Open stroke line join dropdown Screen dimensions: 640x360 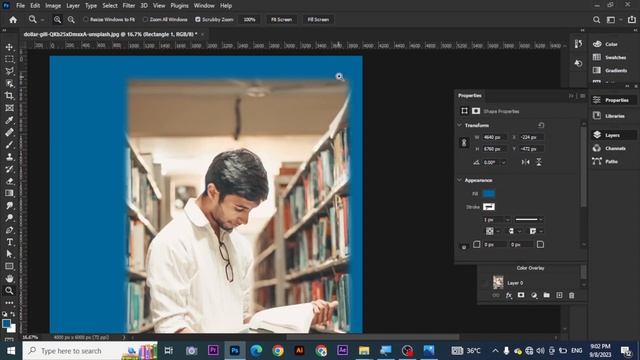pyautogui.click(x=536, y=231)
